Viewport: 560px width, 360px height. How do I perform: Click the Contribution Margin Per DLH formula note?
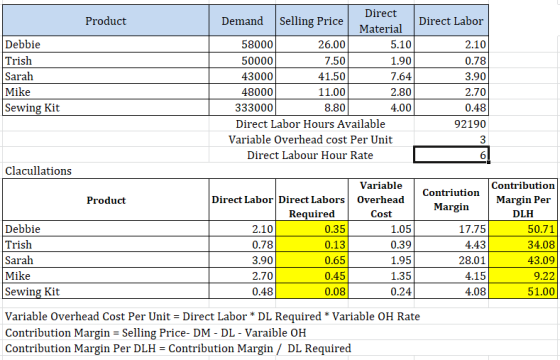tap(178, 348)
